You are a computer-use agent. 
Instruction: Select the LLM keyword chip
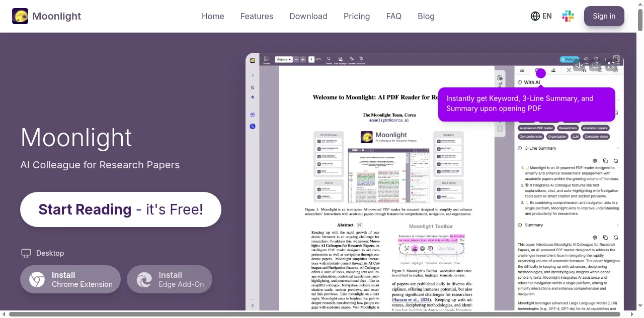click(x=576, y=137)
